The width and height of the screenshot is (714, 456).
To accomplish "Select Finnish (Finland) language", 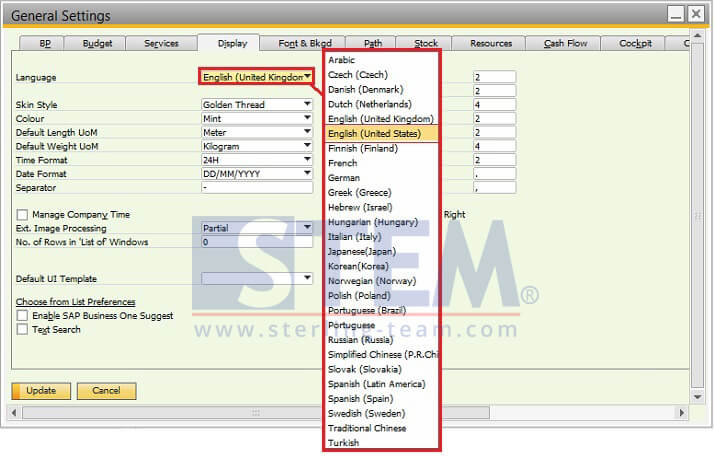I will [382, 148].
